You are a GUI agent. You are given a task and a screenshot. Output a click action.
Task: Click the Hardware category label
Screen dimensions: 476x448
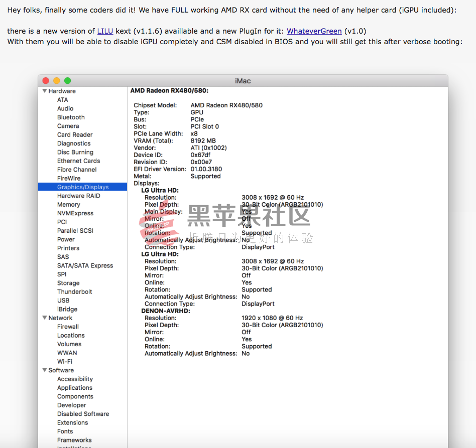(62, 91)
